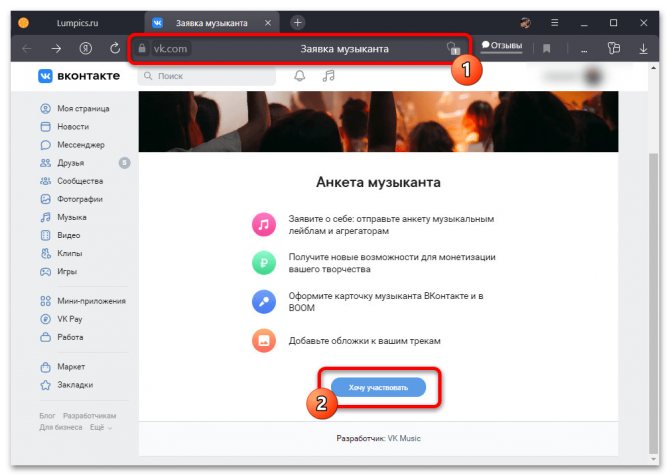Go to Моя страница
The height and width of the screenshot is (476, 670).
tap(75, 109)
